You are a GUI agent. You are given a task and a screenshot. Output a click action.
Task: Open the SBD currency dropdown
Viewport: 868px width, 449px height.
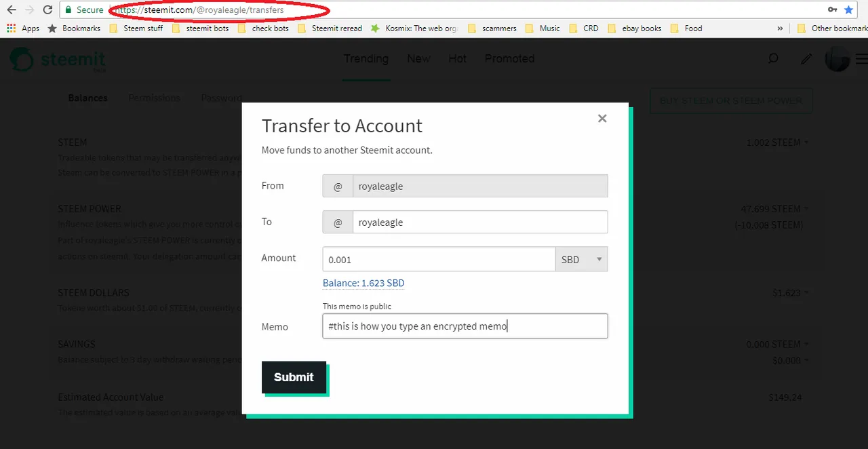[x=582, y=259]
